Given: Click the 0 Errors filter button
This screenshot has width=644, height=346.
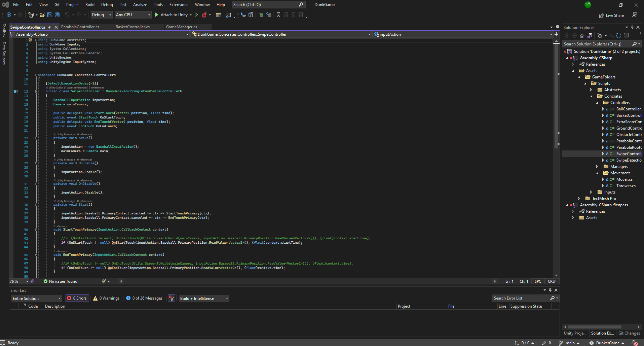Looking at the screenshot, I should point(77,298).
